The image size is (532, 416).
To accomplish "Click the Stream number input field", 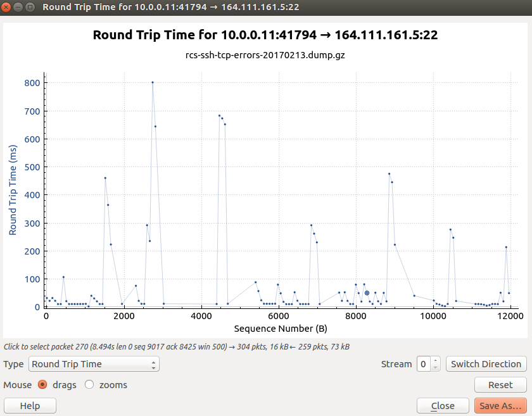I will point(423,364).
